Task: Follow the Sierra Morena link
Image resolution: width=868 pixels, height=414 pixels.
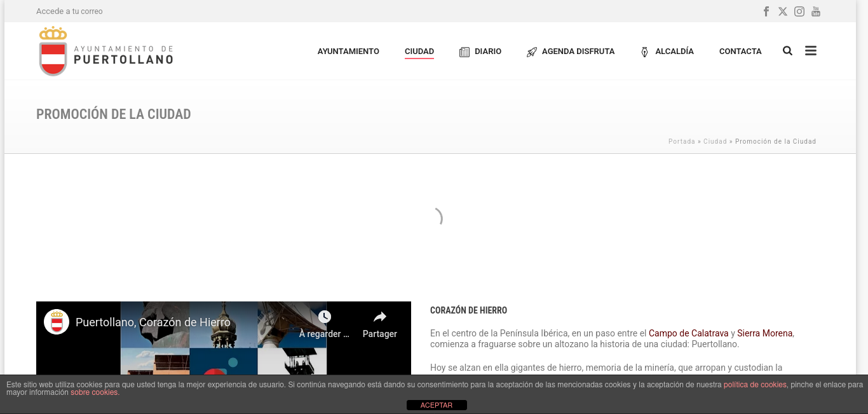Action: point(765,333)
